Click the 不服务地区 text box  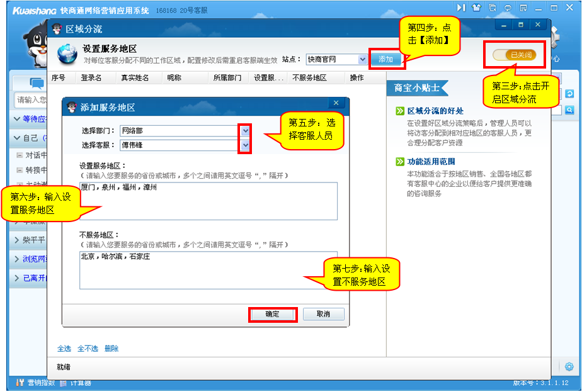[x=208, y=269]
